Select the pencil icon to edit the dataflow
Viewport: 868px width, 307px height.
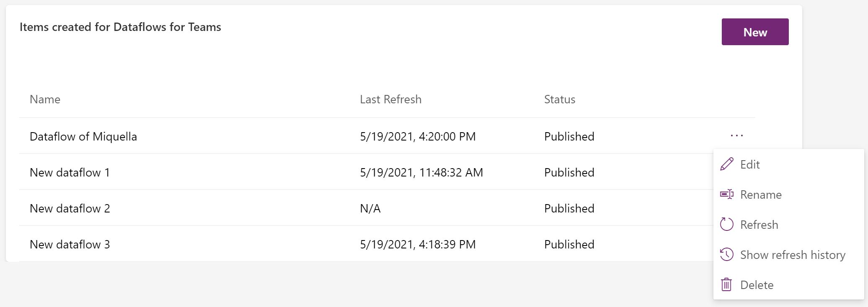pyautogui.click(x=727, y=164)
